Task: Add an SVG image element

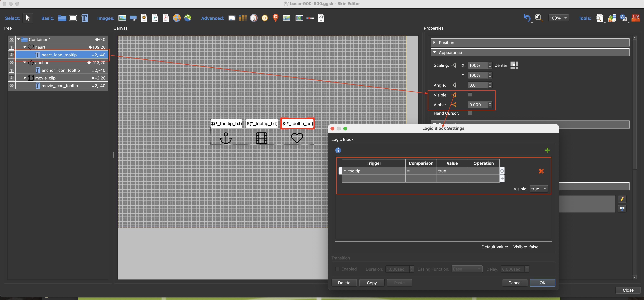Action: tap(144, 18)
